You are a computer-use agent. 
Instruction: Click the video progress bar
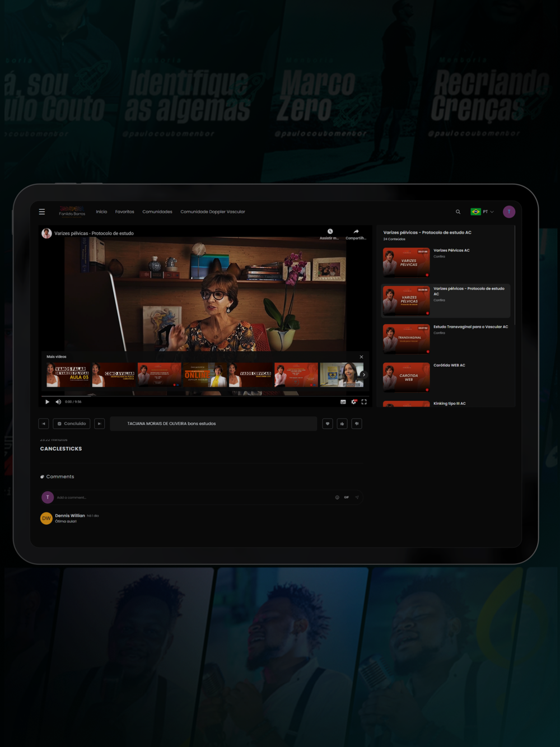point(205,395)
